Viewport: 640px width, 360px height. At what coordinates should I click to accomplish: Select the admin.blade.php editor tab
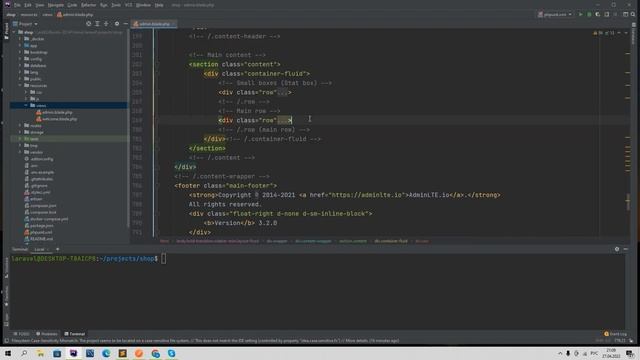pyautogui.click(x=153, y=24)
